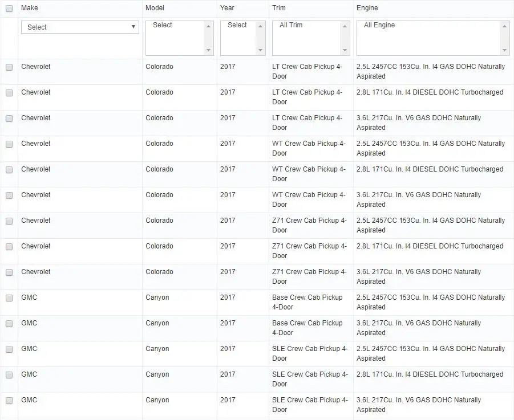Image resolution: width=514 pixels, height=420 pixels.
Task: Click Z71 Crew Cab Pickup trim in 2.5L row
Action: click(309, 225)
